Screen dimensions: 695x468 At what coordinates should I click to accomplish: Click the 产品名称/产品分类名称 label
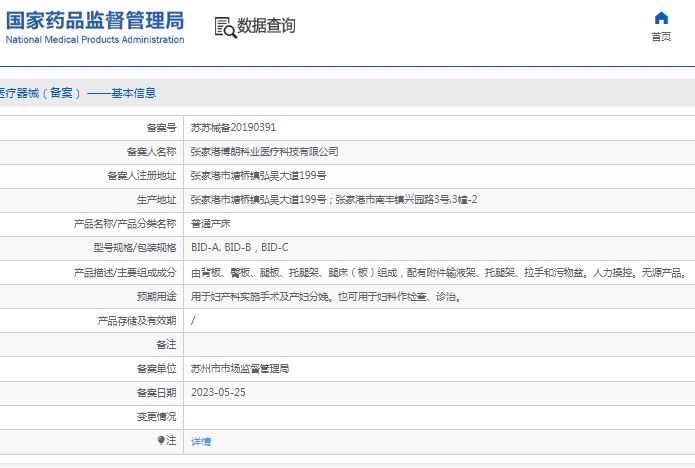click(x=125, y=223)
